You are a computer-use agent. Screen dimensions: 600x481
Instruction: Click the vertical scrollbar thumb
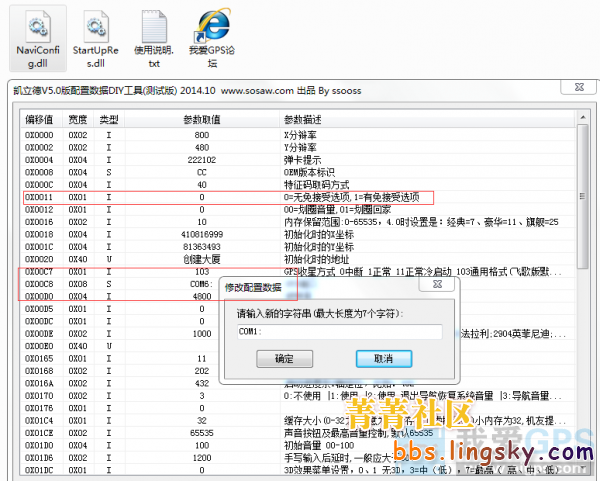(583, 196)
